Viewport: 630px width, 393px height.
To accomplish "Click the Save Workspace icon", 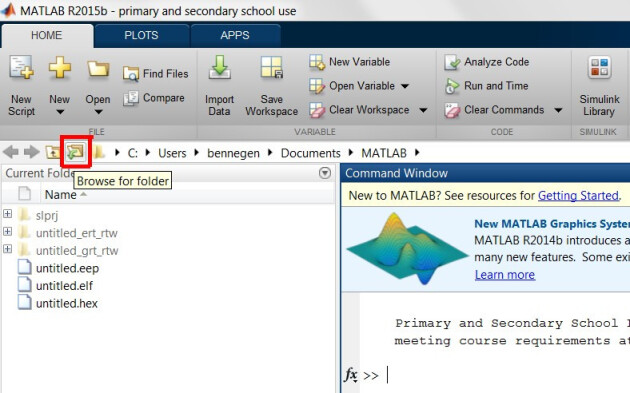I will 272,67.
